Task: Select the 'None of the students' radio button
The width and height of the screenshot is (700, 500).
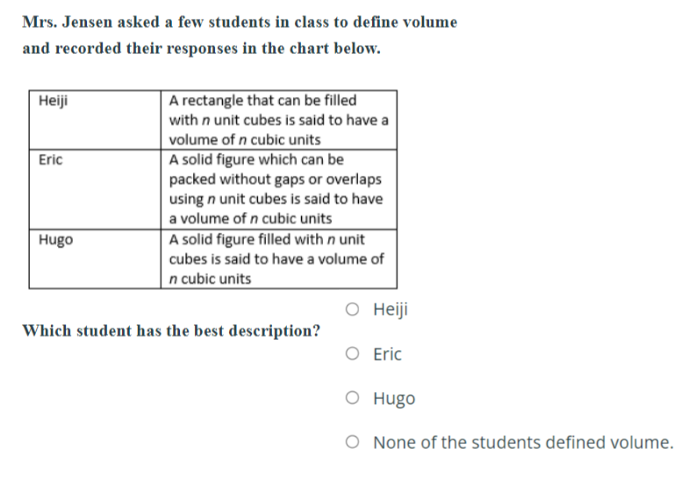Action: (352, 442)
